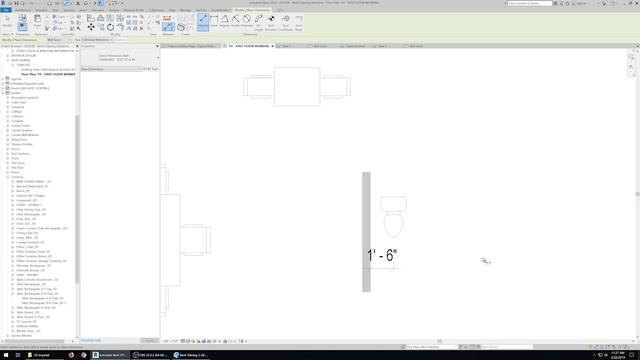Expand the Legends node in Project Browser
The width and height of the screenshot is (640, 360).
pyautogui.click(x=3, y=79)
